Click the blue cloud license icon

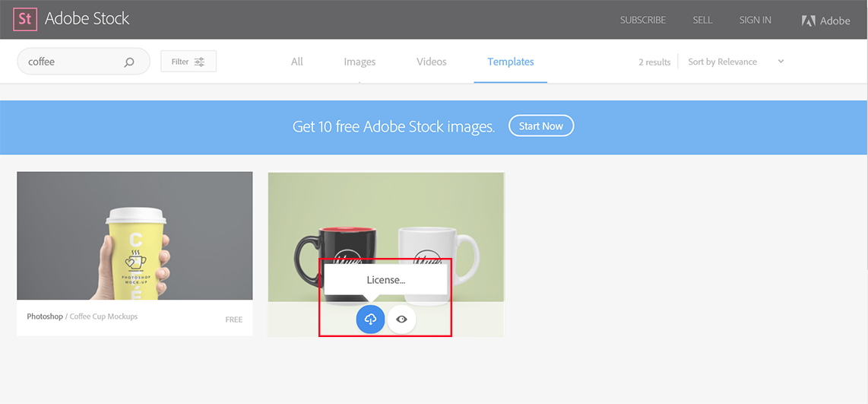click(370, 320)
